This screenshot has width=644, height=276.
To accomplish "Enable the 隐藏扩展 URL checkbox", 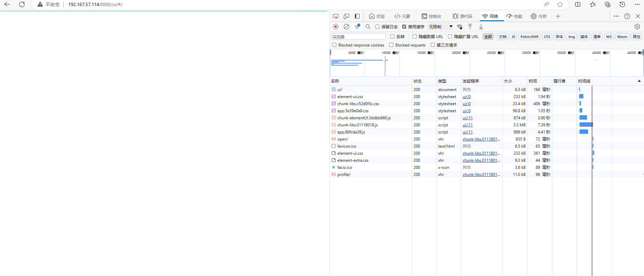I will [450, 36].
